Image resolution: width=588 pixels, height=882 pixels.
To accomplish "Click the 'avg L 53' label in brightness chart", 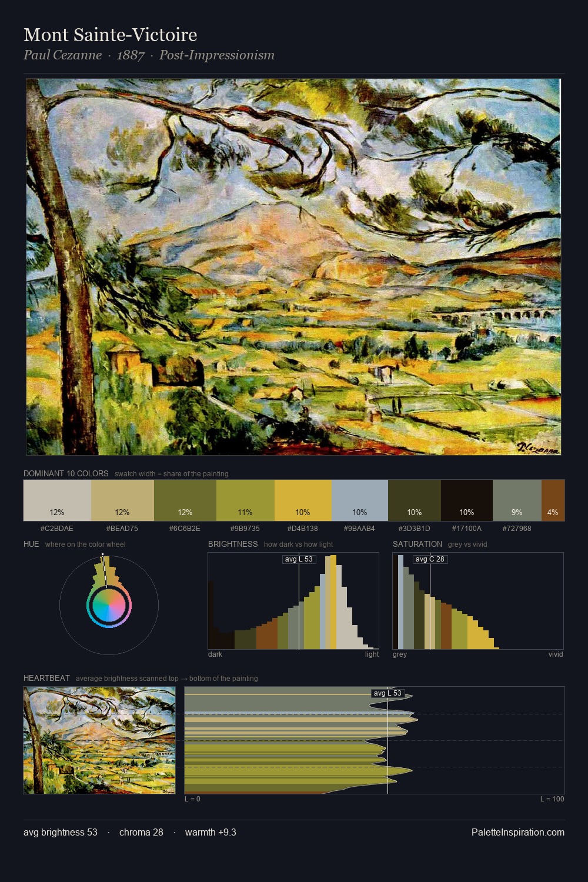I will [x=299, y=559].
